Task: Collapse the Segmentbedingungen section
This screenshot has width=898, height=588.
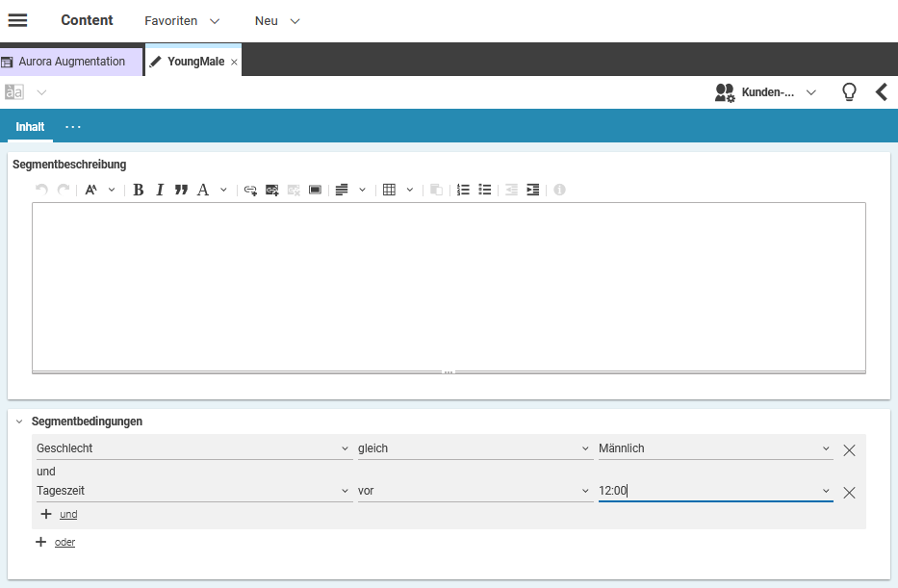Action: (19, 422)
